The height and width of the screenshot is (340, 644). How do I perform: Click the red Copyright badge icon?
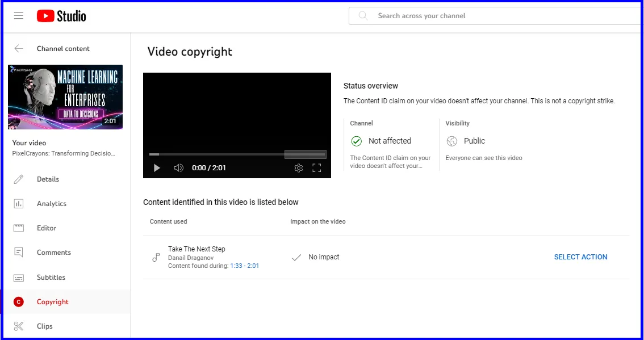[18, 301]
